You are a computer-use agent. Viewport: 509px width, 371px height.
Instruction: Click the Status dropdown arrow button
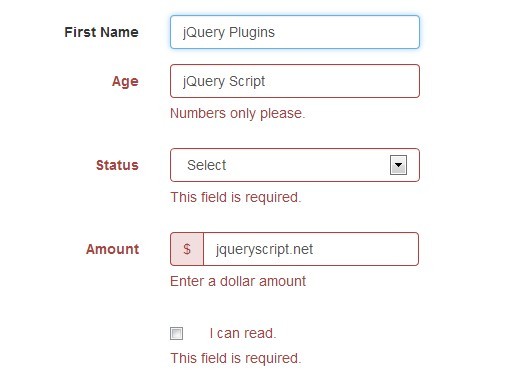click(x=398, y=165)
